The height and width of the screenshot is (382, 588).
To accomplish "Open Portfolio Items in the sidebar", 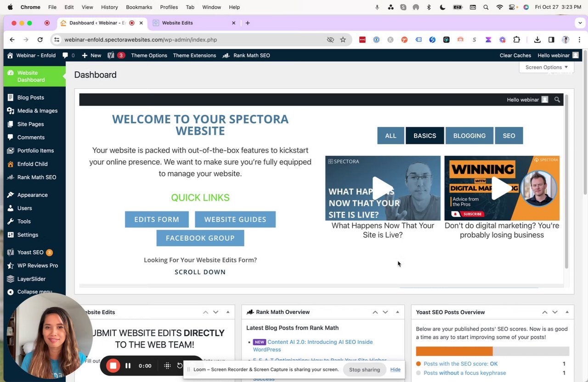I will pos(34,151).
